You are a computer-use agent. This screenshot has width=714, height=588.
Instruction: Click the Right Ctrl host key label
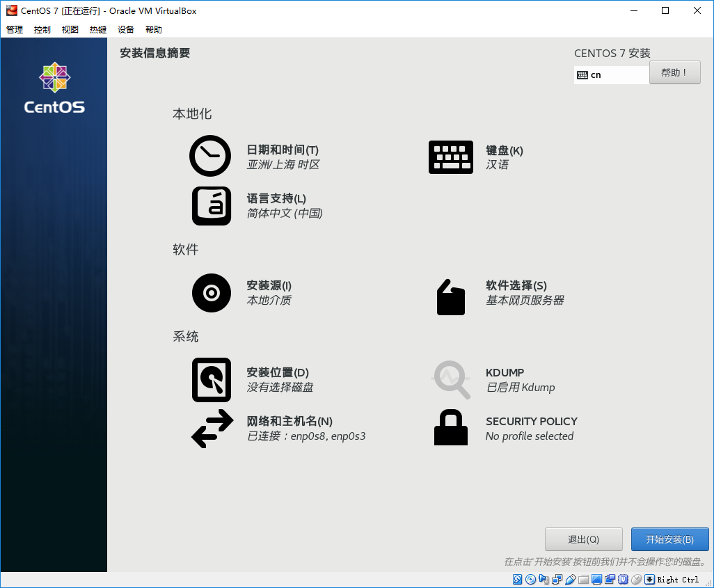(678, 580)
